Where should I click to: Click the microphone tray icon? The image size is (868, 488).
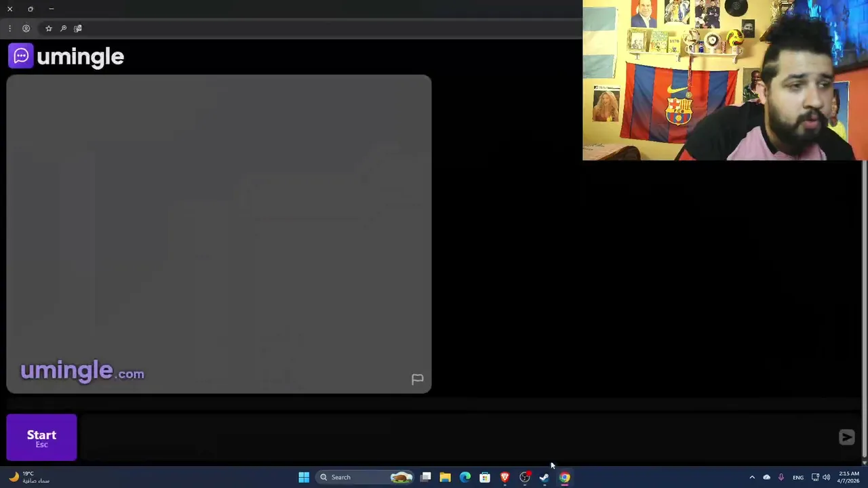pyautogui.click(x=781, y=477)
